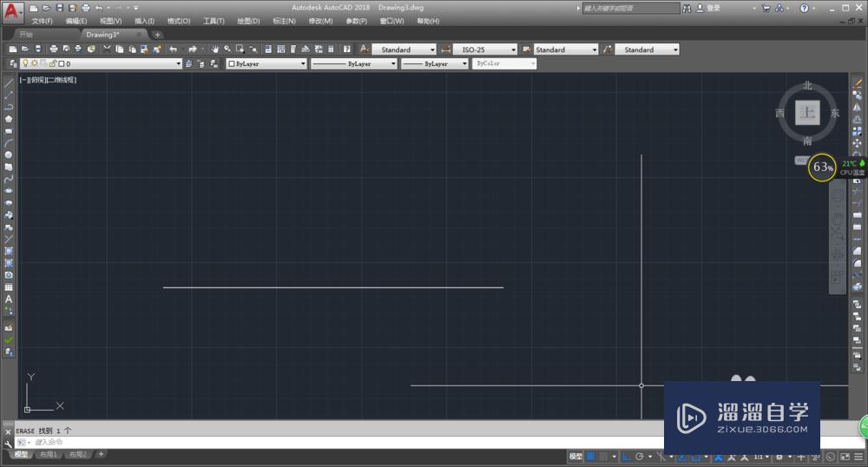Viewport: 868px width, 467px height.
Task: Close the command line with X
Action: click(x=8, y=431)
